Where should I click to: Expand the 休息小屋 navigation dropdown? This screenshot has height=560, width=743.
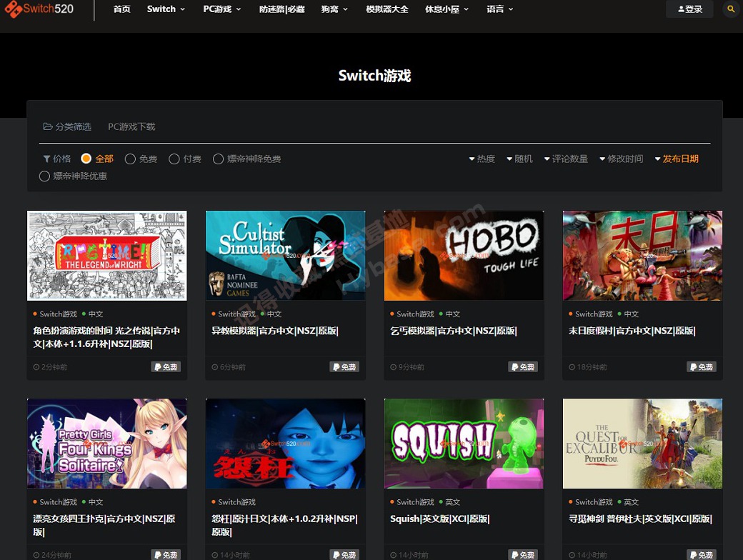click(447, 9)
